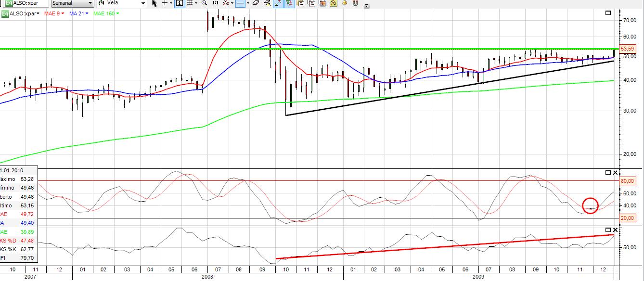Click the 62,77 KS %K value
The width and height of the screenshot is (644, 281).
[x=27, y=249]
